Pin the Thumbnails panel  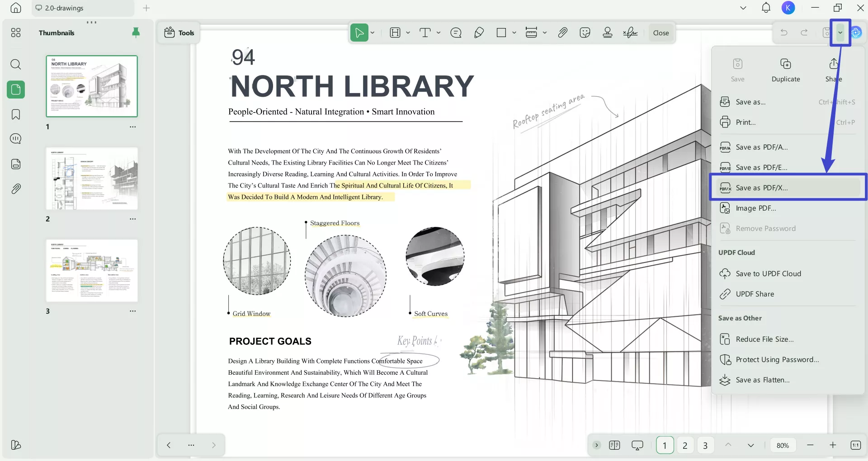click(x=136, y=33)
